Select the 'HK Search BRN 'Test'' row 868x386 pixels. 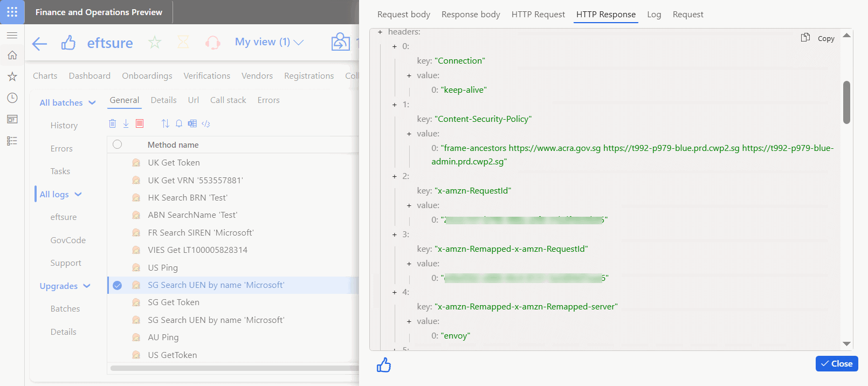tap(233, 198)
